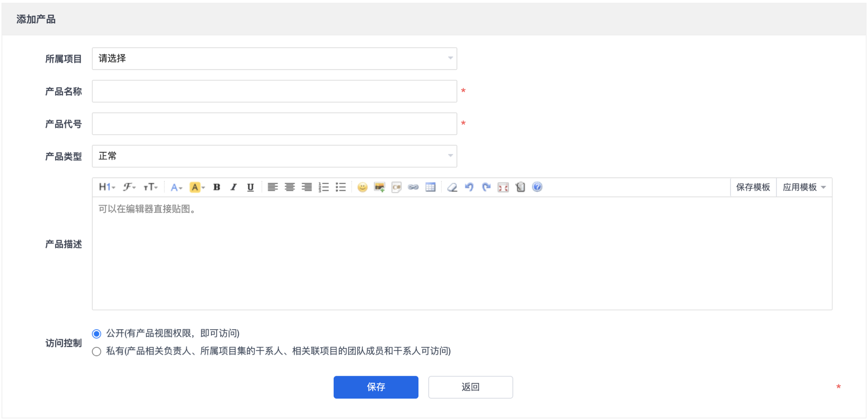Click the insert table icon
Viewport: 868px width, 420px height.
430,187
